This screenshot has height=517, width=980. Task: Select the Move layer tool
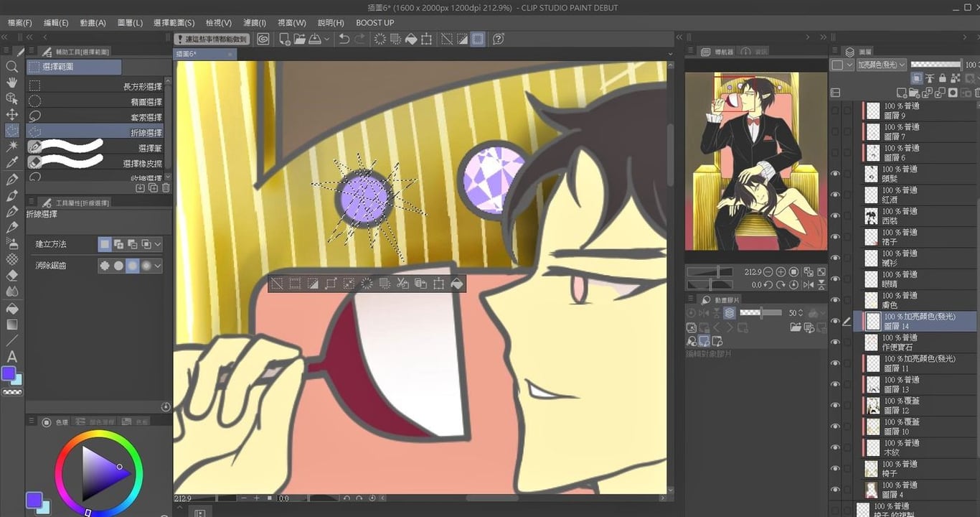point(11,114)
